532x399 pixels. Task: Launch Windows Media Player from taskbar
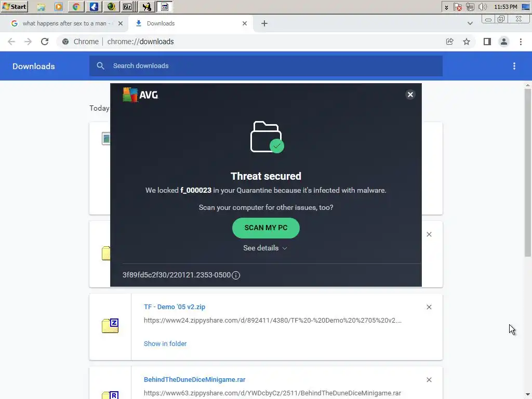click(59, 6)
